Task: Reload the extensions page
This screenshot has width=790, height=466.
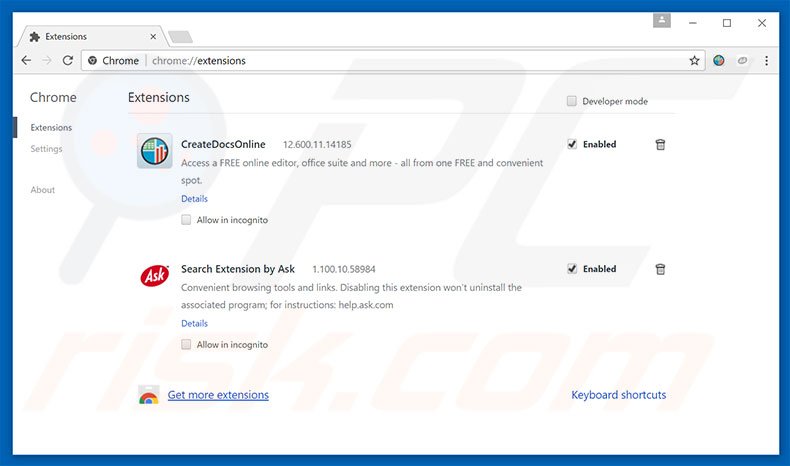Action: pyautogui.click(x=68, y=60)
